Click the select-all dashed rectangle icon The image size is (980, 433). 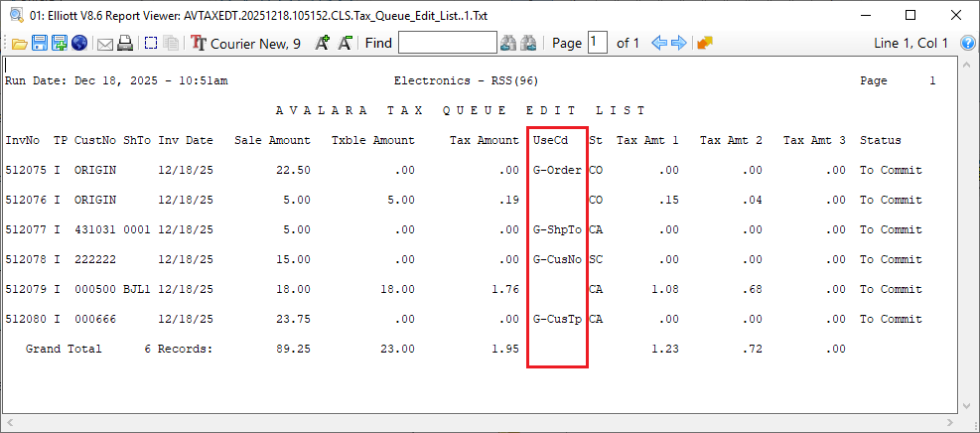pos(151,43)
